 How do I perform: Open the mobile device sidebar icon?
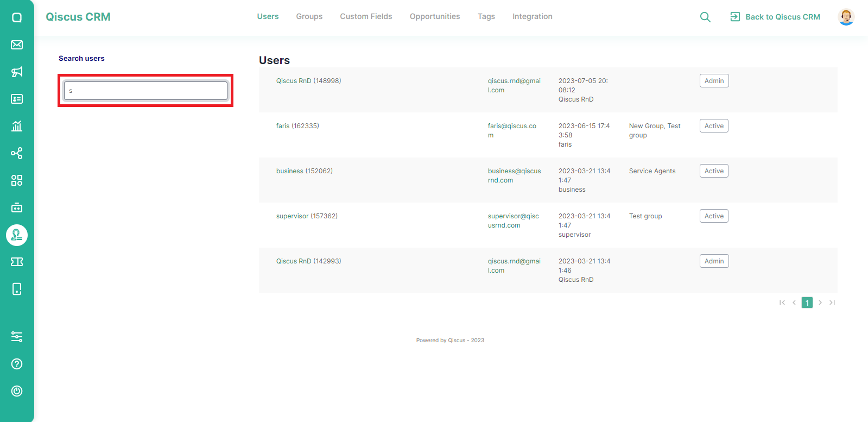tap(17, 289)
